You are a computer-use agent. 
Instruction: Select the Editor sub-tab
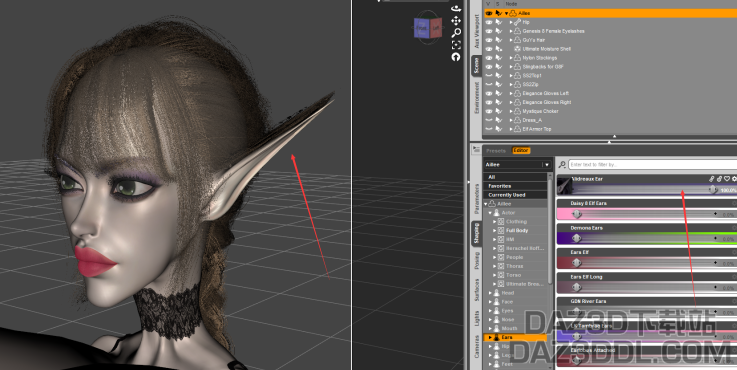tap(521, 151)
